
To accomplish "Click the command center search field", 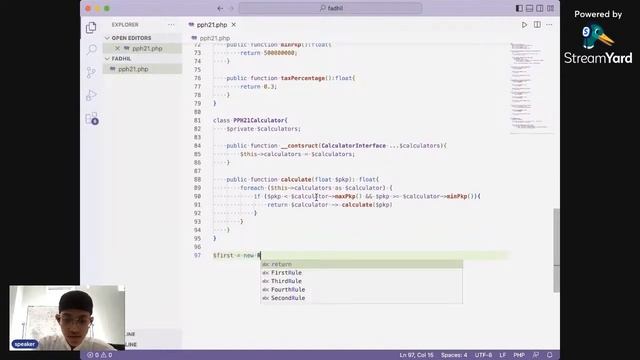I will click(330, 8).
